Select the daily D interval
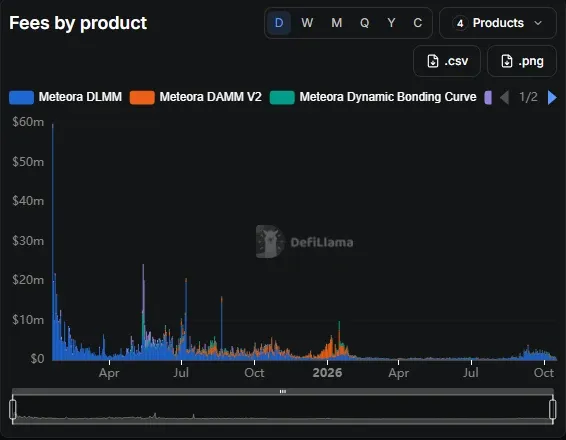The width and height of the screenshot is (566, 440). pyautogui.click(x=279, y=23)
